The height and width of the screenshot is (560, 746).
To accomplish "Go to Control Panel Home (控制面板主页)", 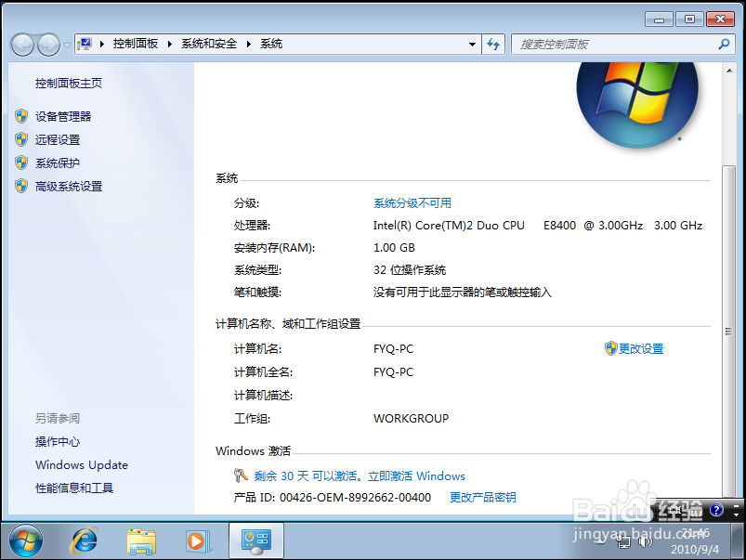I will pos(69,84).
